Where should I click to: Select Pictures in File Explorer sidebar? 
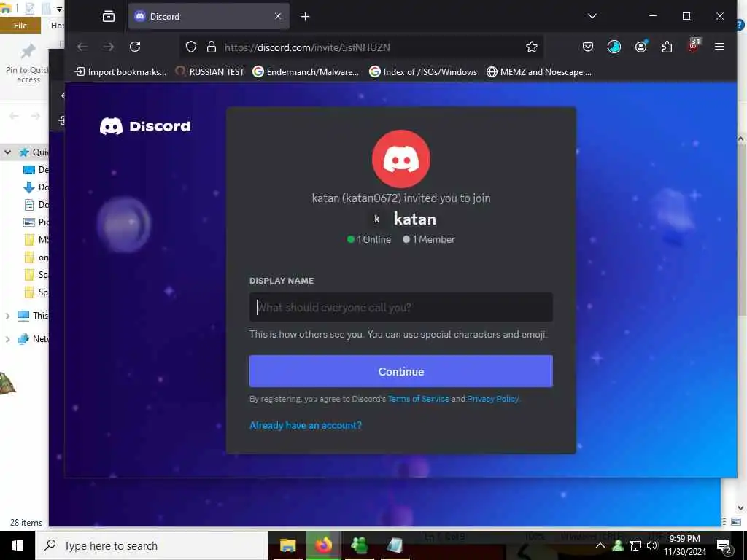(x=35, y=222)
